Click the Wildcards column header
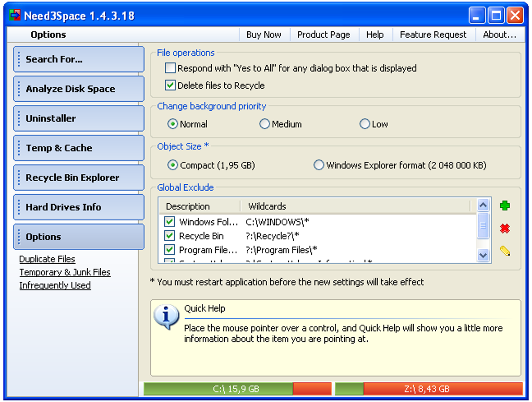532x402 pixels. [x=355, y=206]
